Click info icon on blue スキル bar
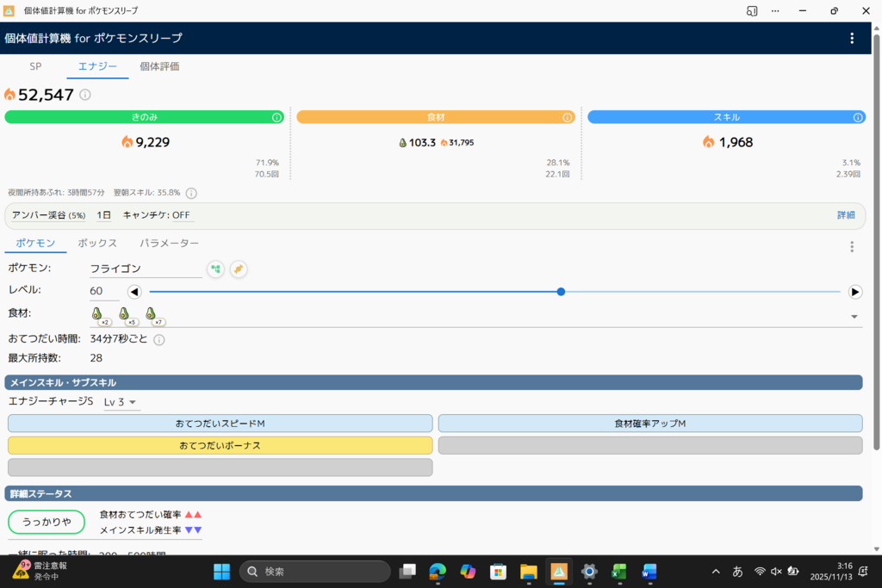 [859, 117]
